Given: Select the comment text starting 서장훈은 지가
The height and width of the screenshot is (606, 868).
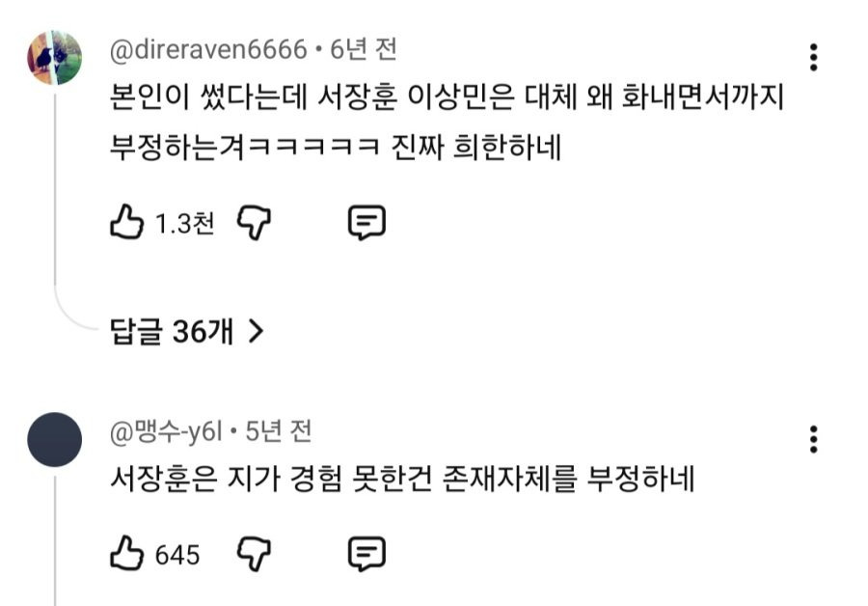Looking at the screenshot, I should 402,479.
